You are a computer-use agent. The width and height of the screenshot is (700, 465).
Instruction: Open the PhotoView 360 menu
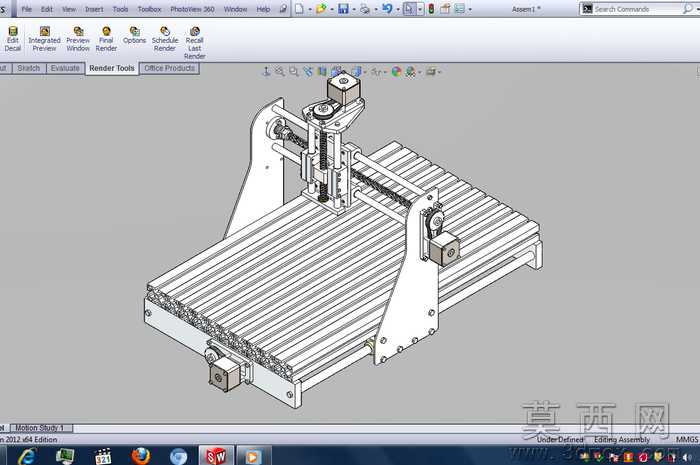pos(192,9)
